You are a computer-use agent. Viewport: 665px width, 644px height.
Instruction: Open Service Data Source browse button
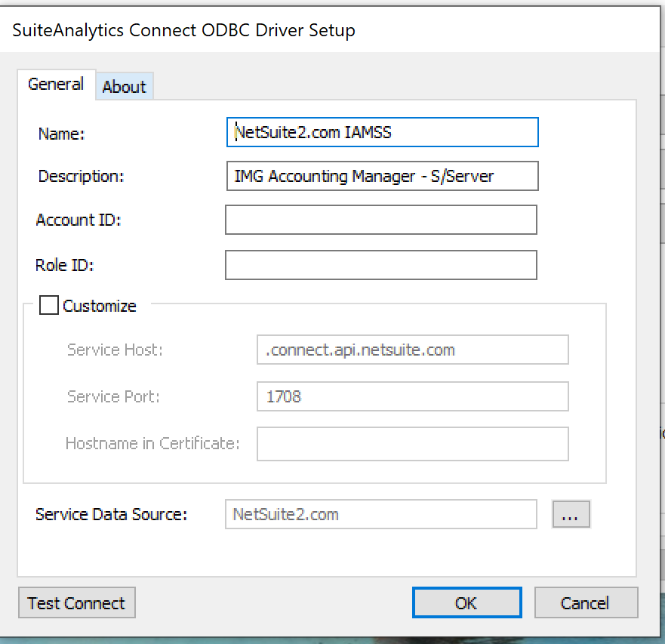tap(571, 514)
